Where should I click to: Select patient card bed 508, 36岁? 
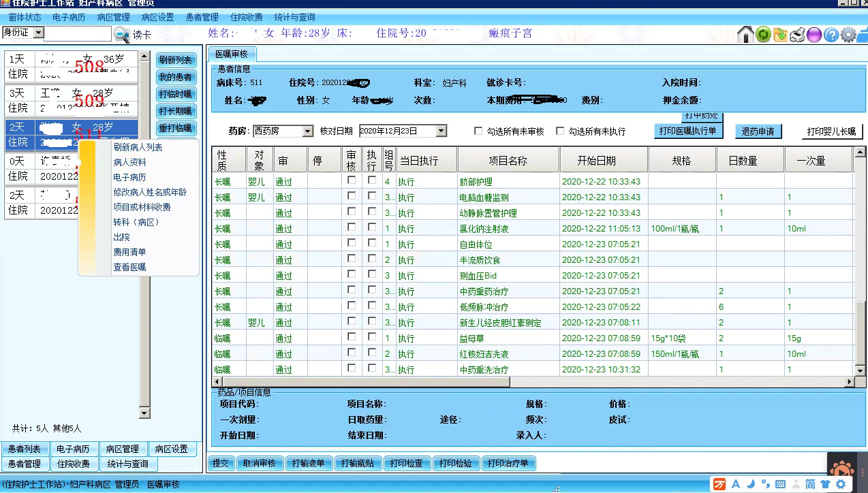pos(72,67)
